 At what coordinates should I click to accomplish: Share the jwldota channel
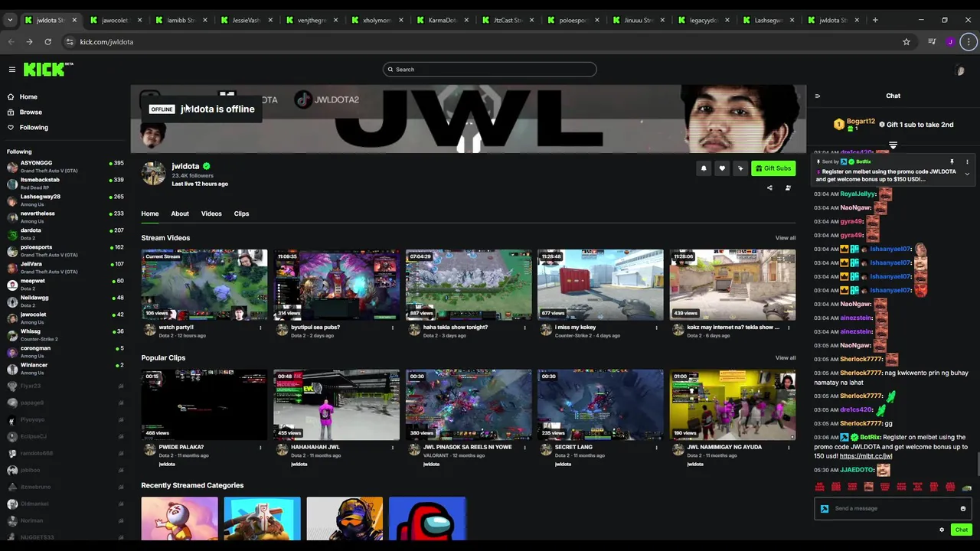769,187
